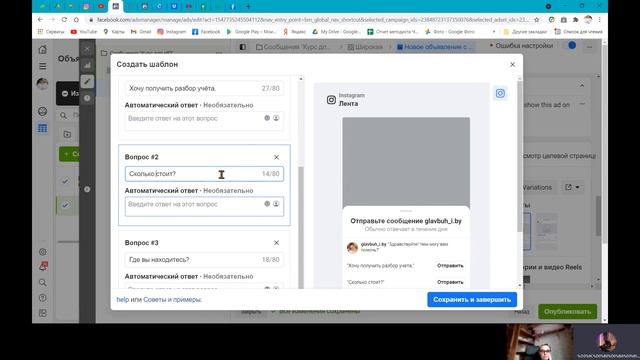The width and height of the screenshot is (640, 360).
Task: Close the Создать шаблон dialog
Action: pyautogui.click(x=512, y=64)
